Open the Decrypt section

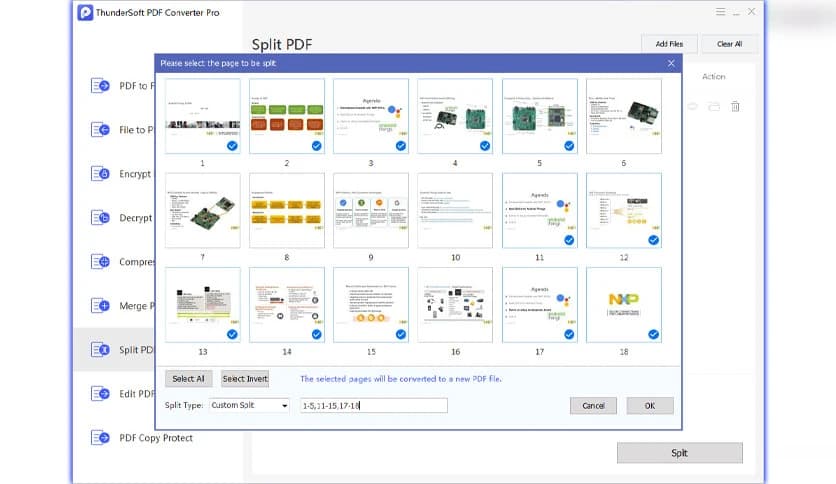(x=135, y=217)
